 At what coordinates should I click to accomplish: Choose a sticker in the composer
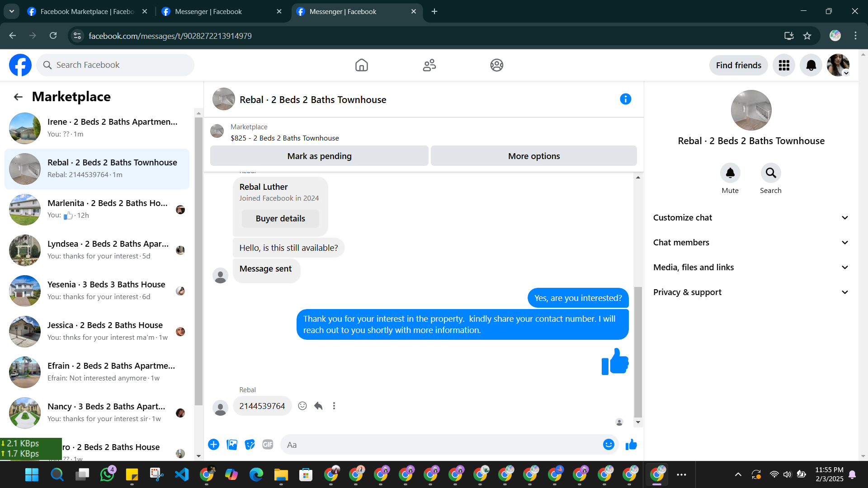(x=250, y=445)
